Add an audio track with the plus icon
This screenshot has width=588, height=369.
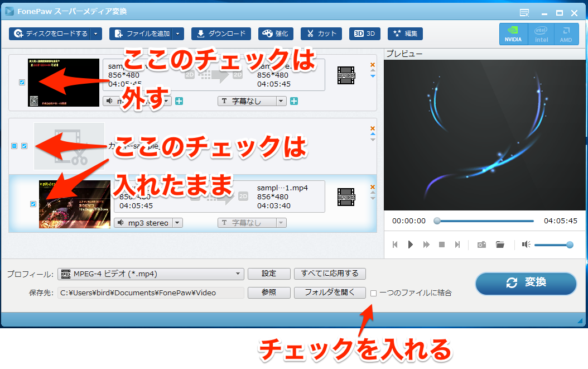179,101
